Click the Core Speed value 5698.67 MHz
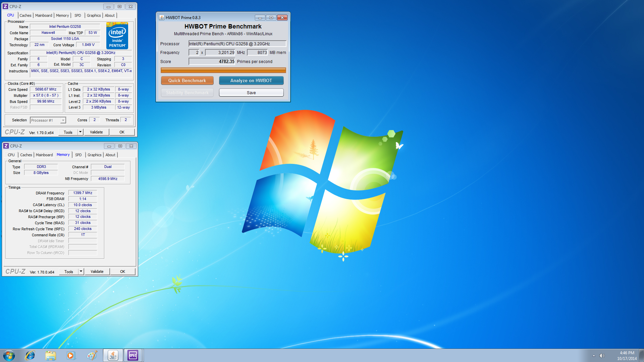This screenshot has height=362, width=644. click(46, 89)
